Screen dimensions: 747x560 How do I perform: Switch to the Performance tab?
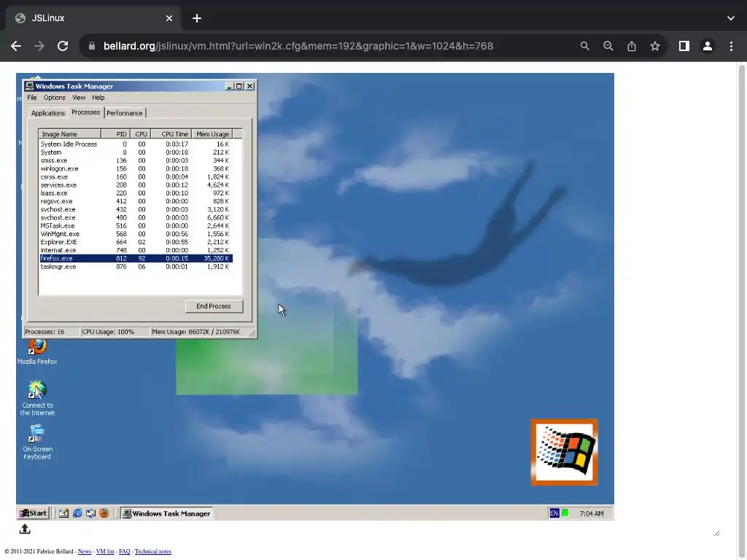pos(124,113)
